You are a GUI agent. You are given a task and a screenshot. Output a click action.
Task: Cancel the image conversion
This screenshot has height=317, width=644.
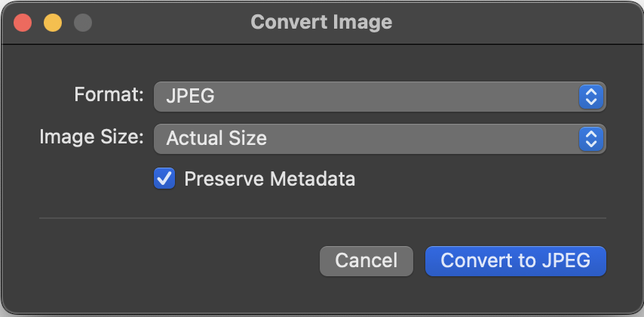pos(366,260)
